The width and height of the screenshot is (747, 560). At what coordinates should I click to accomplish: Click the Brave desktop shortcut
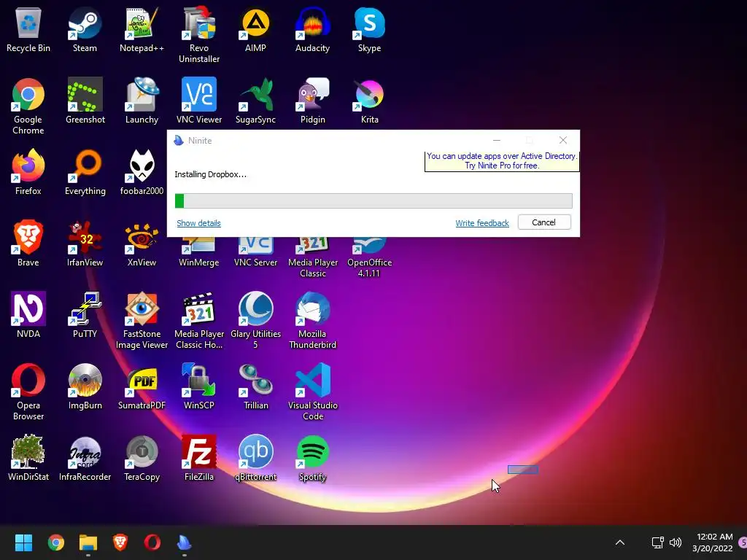click(28, 244)
